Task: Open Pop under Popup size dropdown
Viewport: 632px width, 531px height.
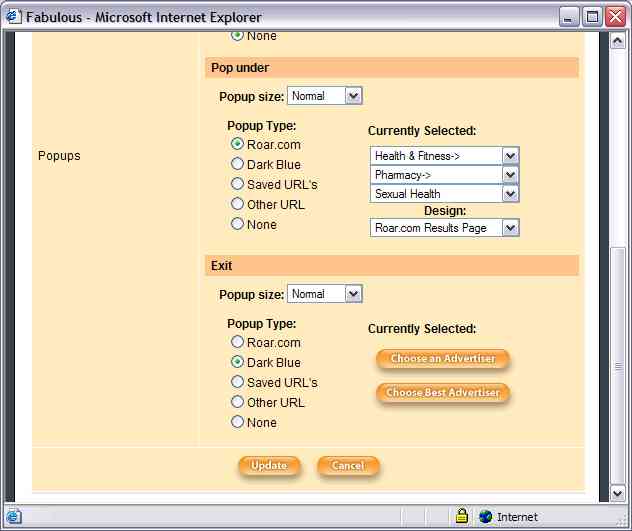Action: pyautogui.click(x=325, y=96)
